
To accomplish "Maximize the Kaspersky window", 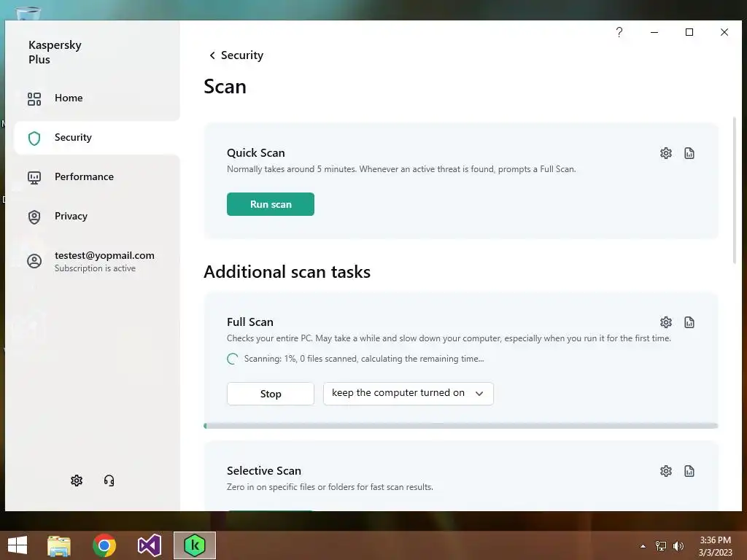I will (689, 32).
